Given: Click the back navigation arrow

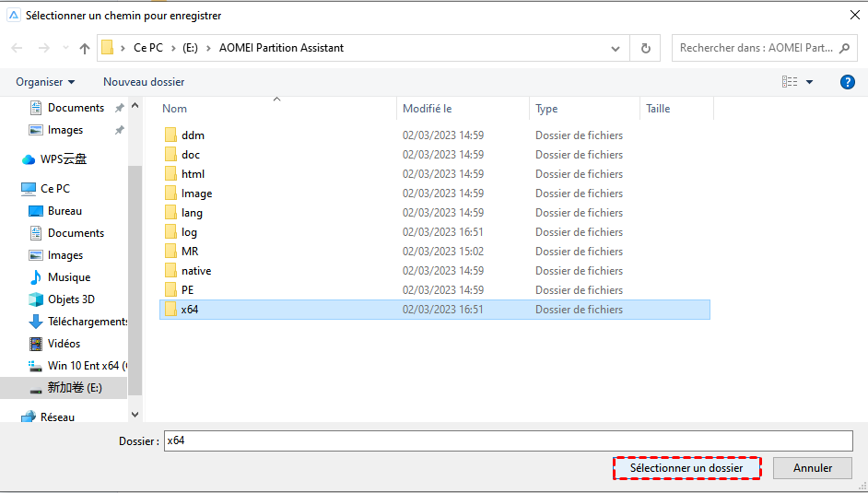Looking at the screenshot, I should pos(17,48).
